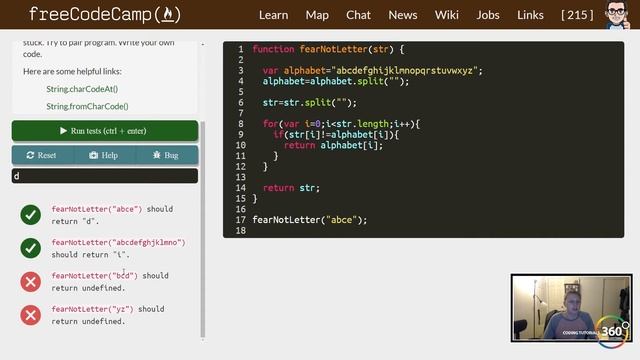Click the fearNotLetter("abce") call on line 17
This screenshot has width=640, height=360.
(310, 220)
